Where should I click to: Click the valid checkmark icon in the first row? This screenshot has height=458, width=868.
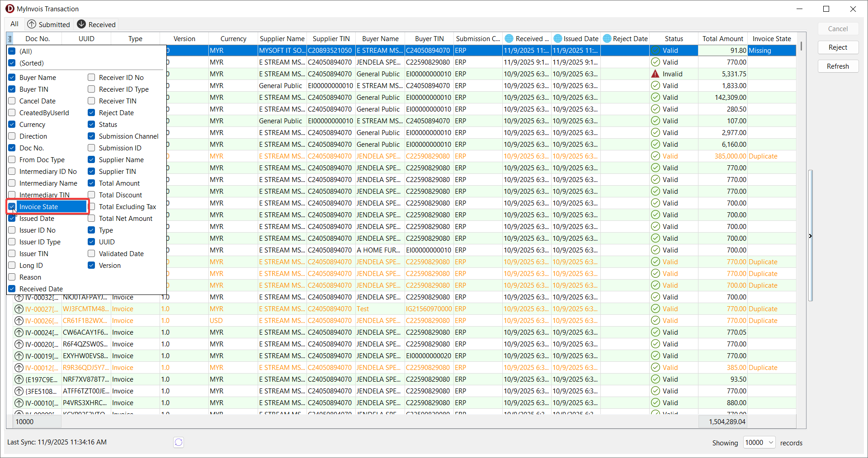click(x=655, y=51)
